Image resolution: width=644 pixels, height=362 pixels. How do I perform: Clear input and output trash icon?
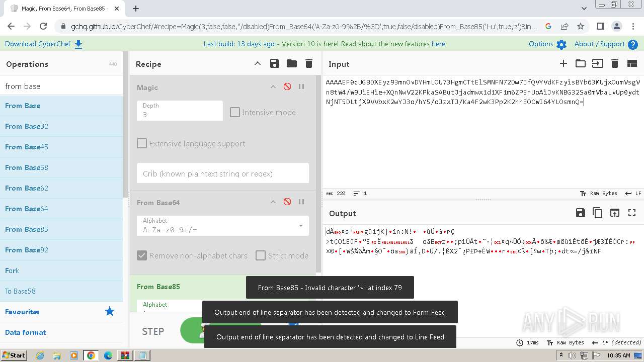614,63
